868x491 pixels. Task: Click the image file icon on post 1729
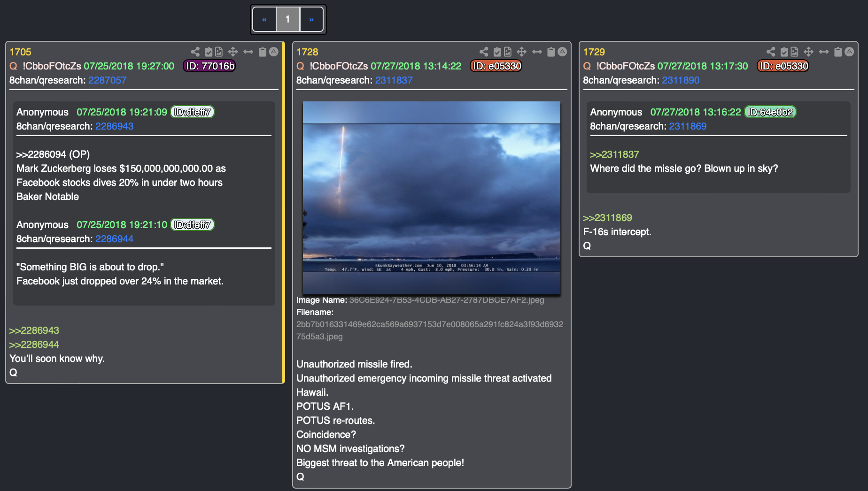coord(795,52)
